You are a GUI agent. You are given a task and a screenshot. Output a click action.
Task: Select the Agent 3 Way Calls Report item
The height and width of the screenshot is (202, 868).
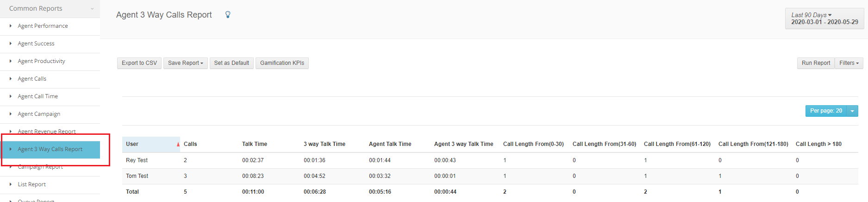click(x=50, y=149)
